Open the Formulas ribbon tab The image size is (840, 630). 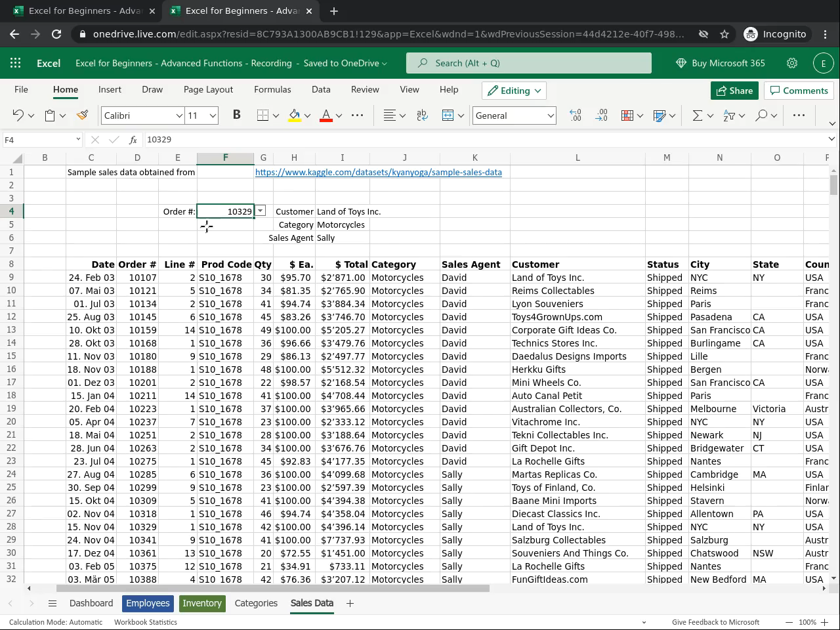point(272,90)
